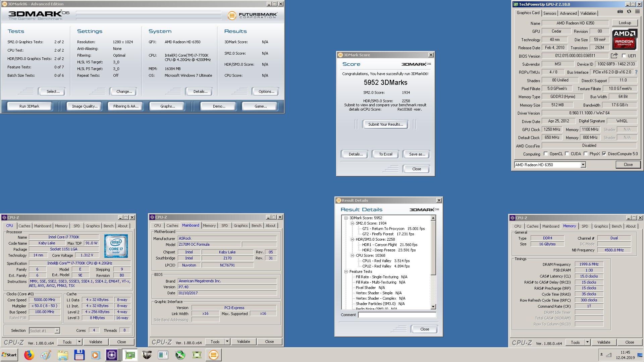Click Validate button in CPU-Z Memory window

pyautogui.click(x=603, y=342)
